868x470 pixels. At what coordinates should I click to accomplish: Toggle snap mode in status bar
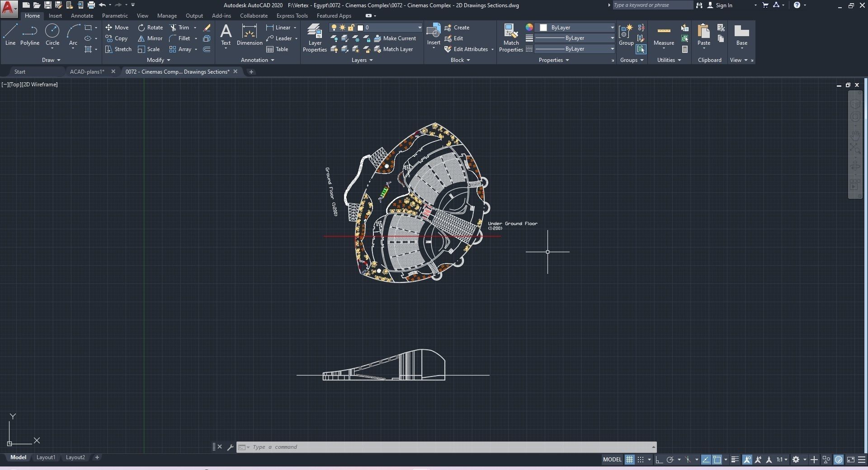point(641,460)
